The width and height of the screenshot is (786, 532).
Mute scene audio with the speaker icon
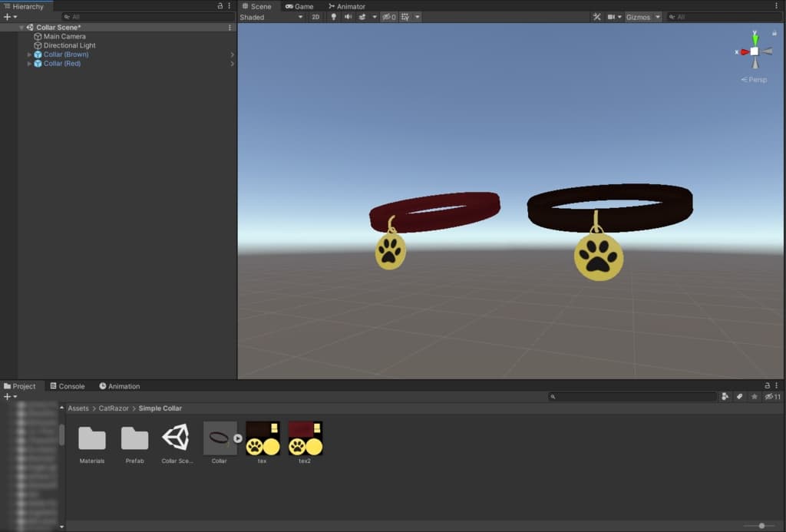pyautogui.click(x=348, y=17)
